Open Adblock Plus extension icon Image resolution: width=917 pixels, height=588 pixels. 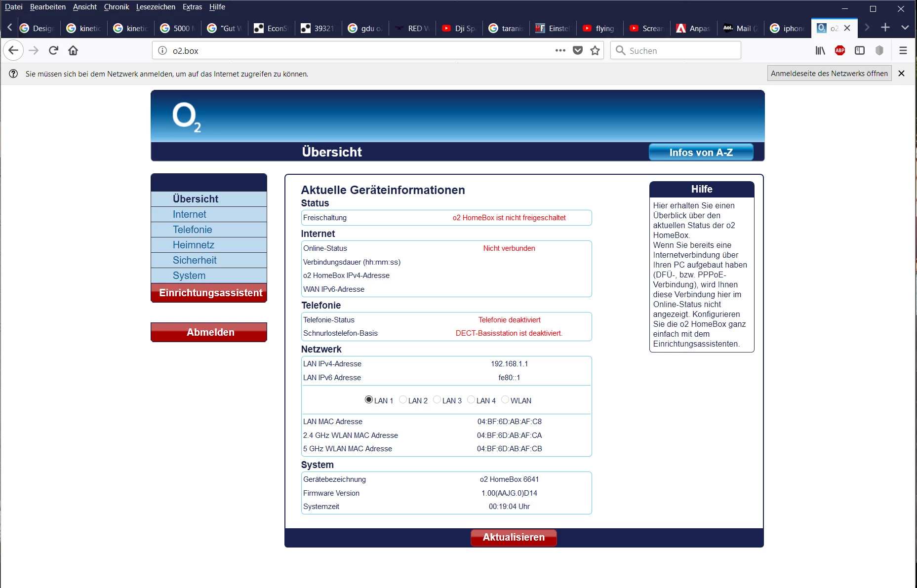pyautogui.click(x=839, y=50)
